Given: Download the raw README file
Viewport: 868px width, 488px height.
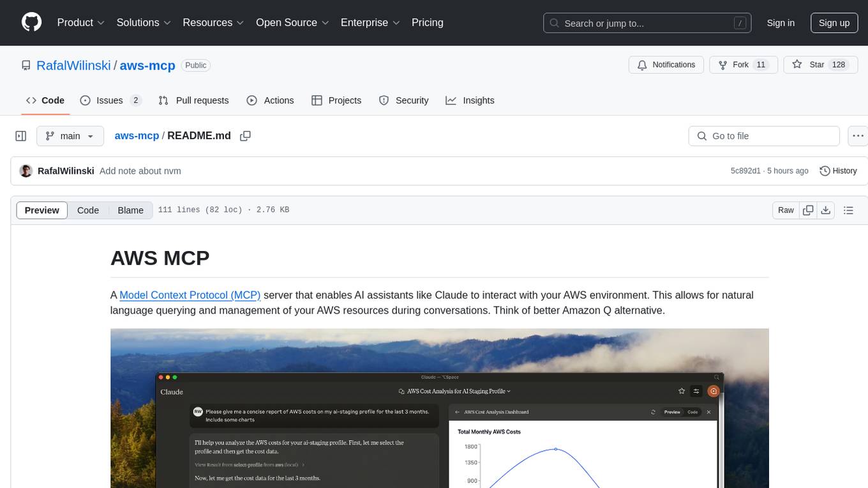Looking at the screenshot, I should click(825, 210).
